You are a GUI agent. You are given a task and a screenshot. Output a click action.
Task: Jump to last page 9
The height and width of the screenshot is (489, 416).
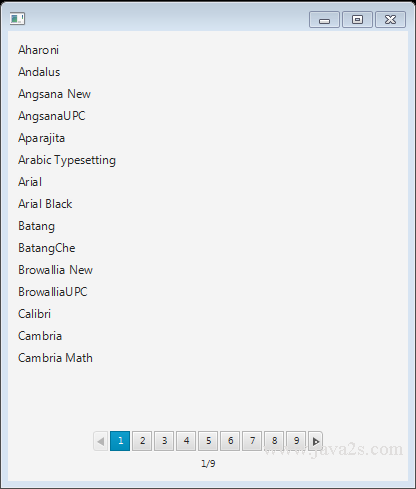click(296, 441)
